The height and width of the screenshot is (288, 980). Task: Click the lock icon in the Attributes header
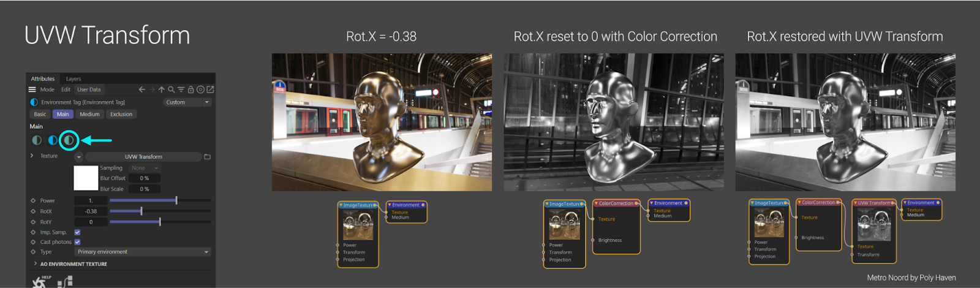190,89
